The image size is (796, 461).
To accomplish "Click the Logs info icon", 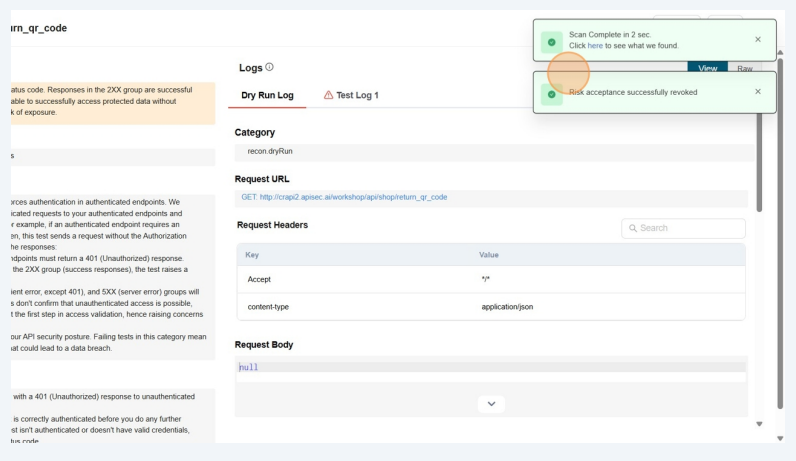I will pos(270,68).
